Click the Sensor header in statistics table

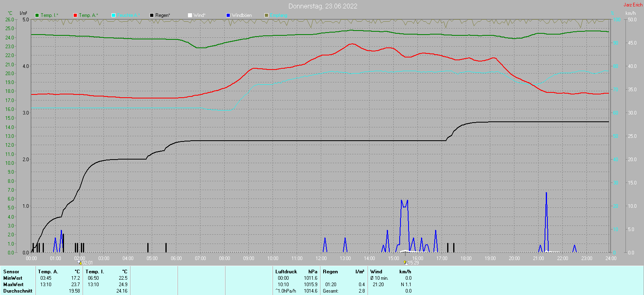[11, 272]
